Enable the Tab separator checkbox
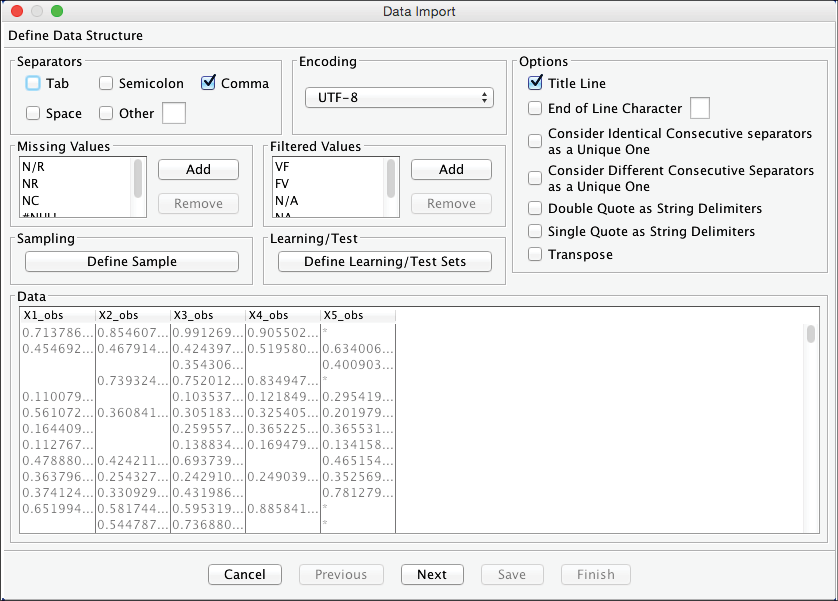This screenshot has height=601, width=838. point(33,84)
